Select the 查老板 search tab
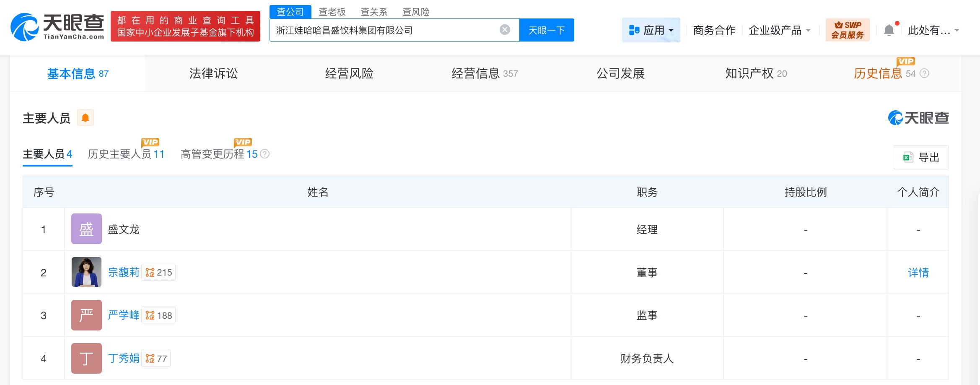980x385 pixels. pos(332,12)
